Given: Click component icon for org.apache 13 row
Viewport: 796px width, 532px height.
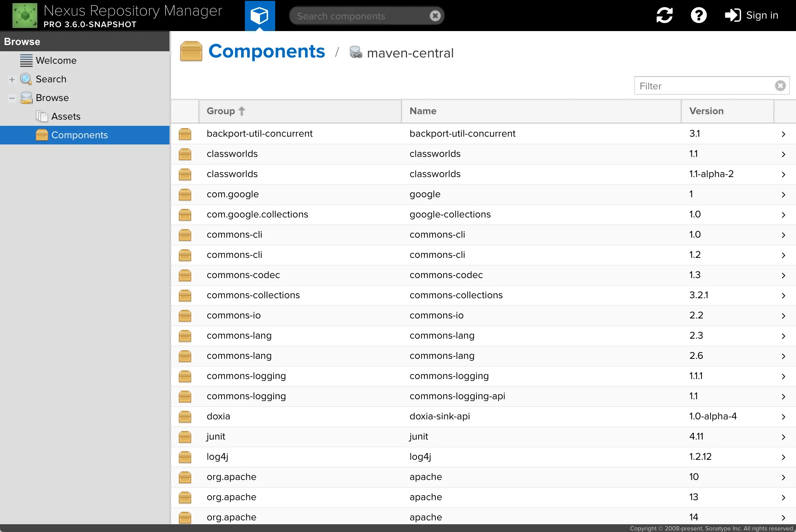Looking at the screenshot, I should click(185, 497).
